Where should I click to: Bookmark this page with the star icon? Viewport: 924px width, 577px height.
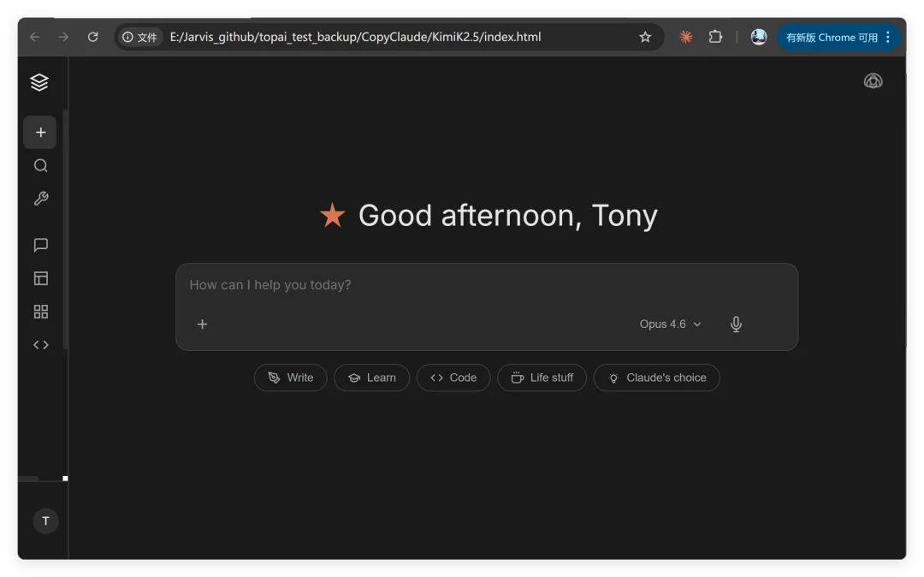[x=645, y=37]
